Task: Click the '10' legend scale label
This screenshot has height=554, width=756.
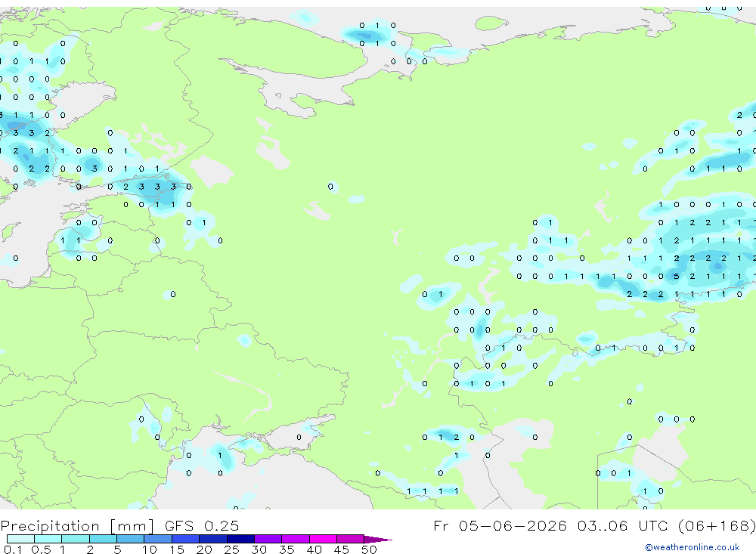Action: (149, 549)
